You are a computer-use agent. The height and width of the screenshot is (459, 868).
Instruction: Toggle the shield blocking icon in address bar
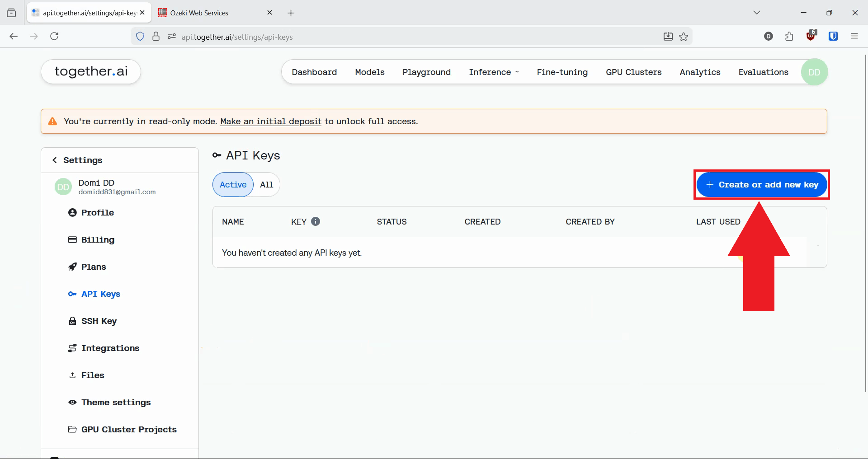click(140, 37)
